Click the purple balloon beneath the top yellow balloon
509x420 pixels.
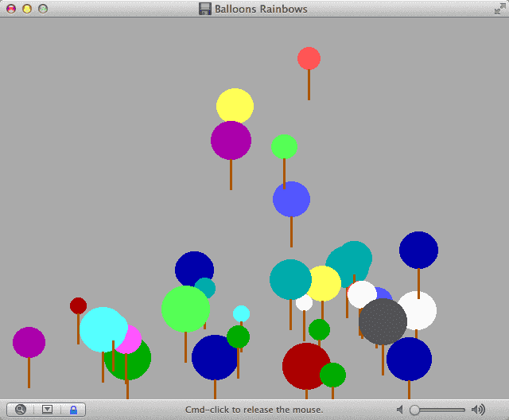[231, 141]
